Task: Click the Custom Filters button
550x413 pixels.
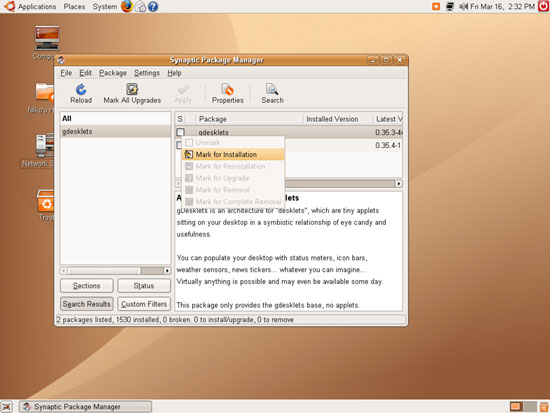Action: [x=144, y=304]
